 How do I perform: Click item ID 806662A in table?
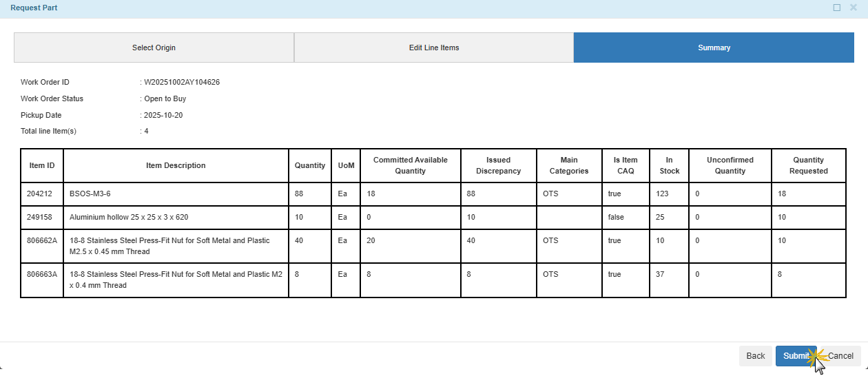click(x=42, y=241)
